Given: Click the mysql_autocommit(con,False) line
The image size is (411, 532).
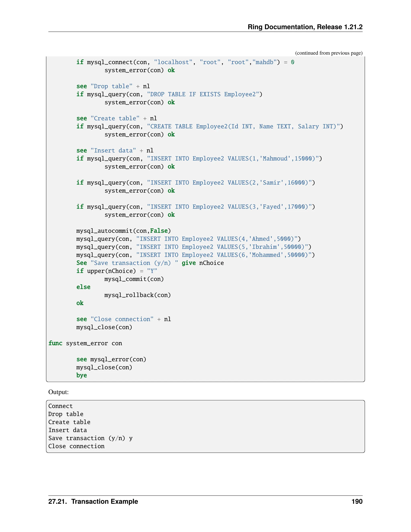Looking at the screenshot, I should pyautogui.click(x=123, y=231).
